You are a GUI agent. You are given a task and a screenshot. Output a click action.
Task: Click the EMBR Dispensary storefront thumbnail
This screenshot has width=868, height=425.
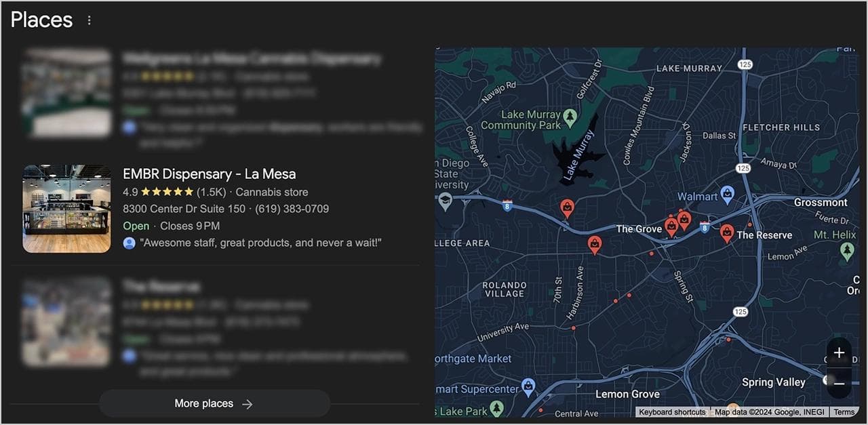click(x=66, y=209)
